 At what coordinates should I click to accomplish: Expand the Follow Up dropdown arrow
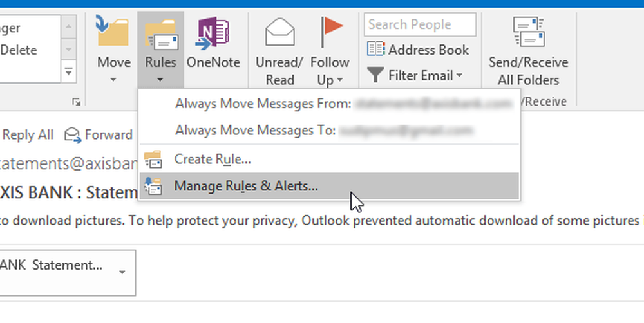pos(339,80)
